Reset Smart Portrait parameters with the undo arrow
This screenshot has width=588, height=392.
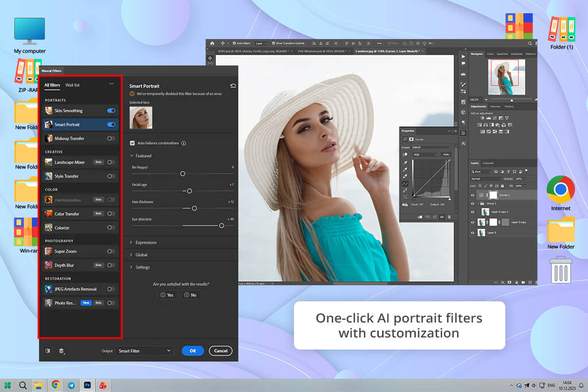pyautogui.click(x=233, y=86)
